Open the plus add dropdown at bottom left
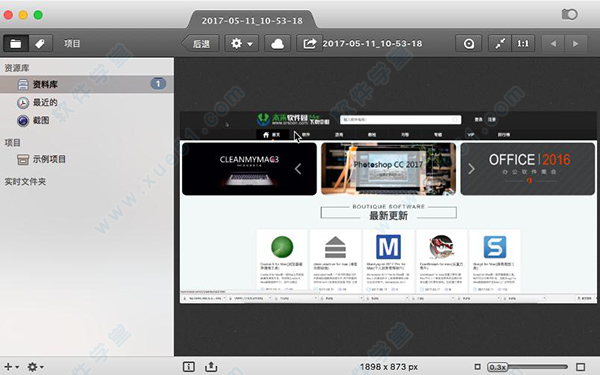600x375 pixels. [11, 367]
